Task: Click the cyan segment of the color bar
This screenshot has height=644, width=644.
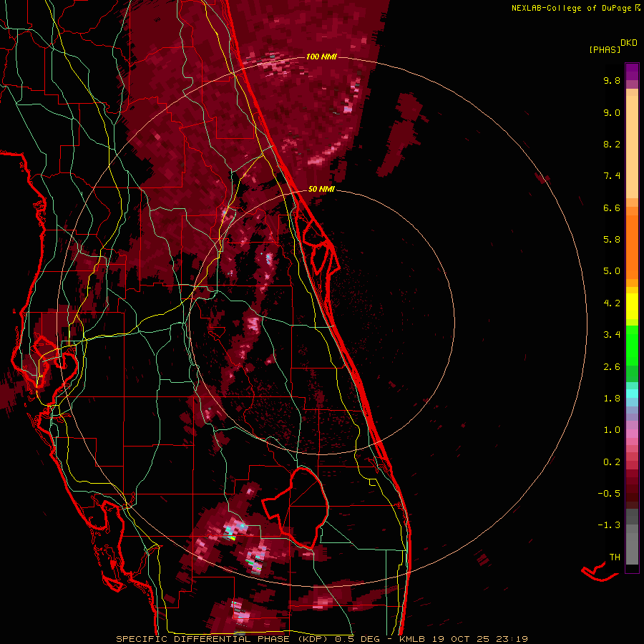Action: click(632, 394)
